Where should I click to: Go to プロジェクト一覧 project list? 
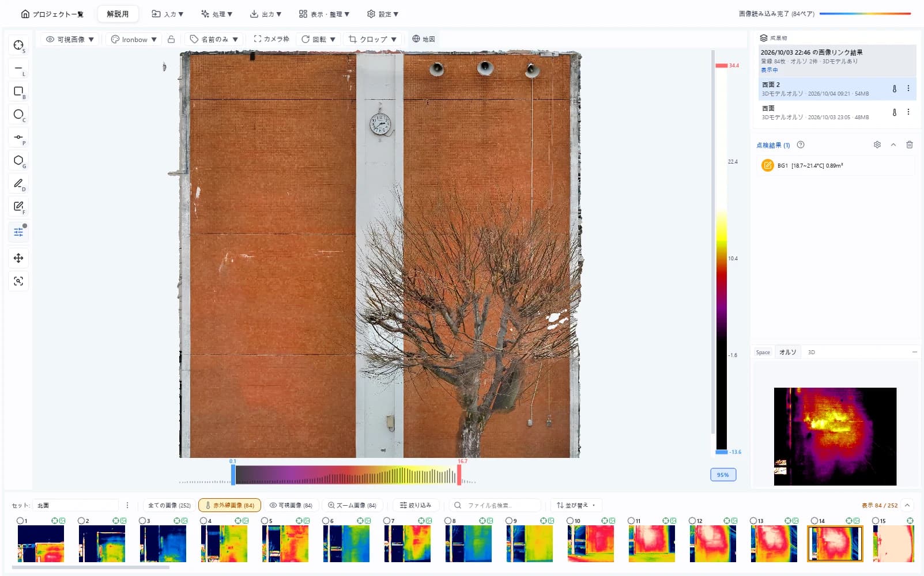click(x=52, y=14)
